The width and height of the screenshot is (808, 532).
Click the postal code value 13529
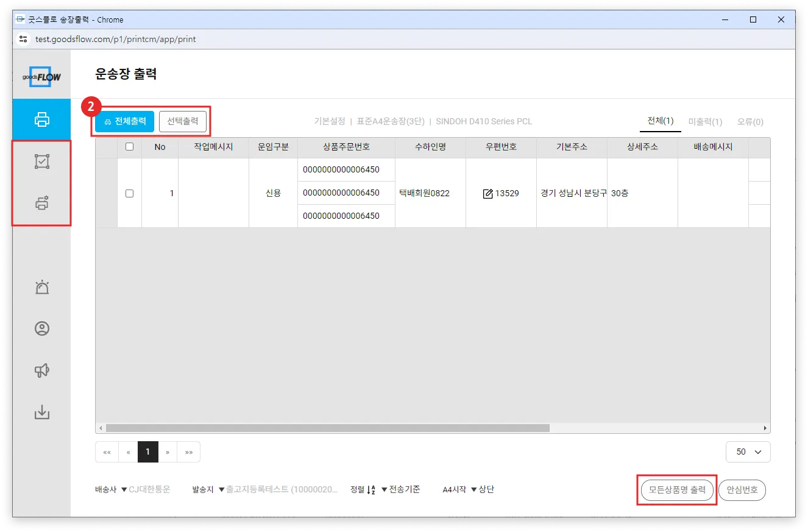point(507,194)
